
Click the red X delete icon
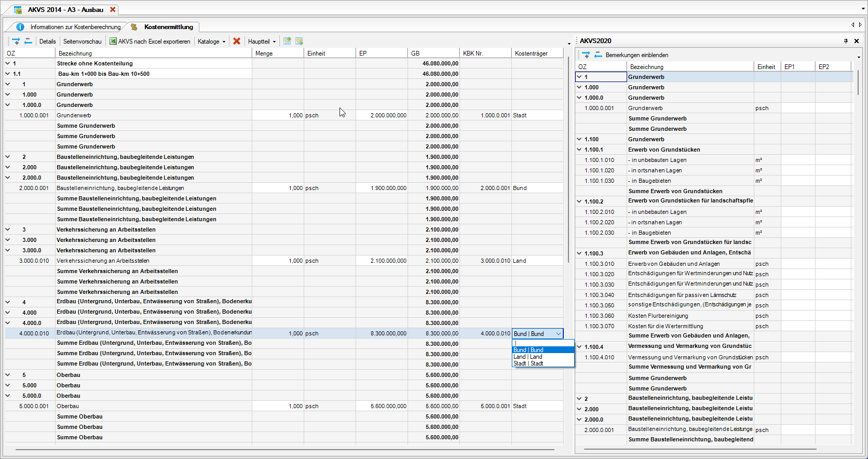(237, 41)
